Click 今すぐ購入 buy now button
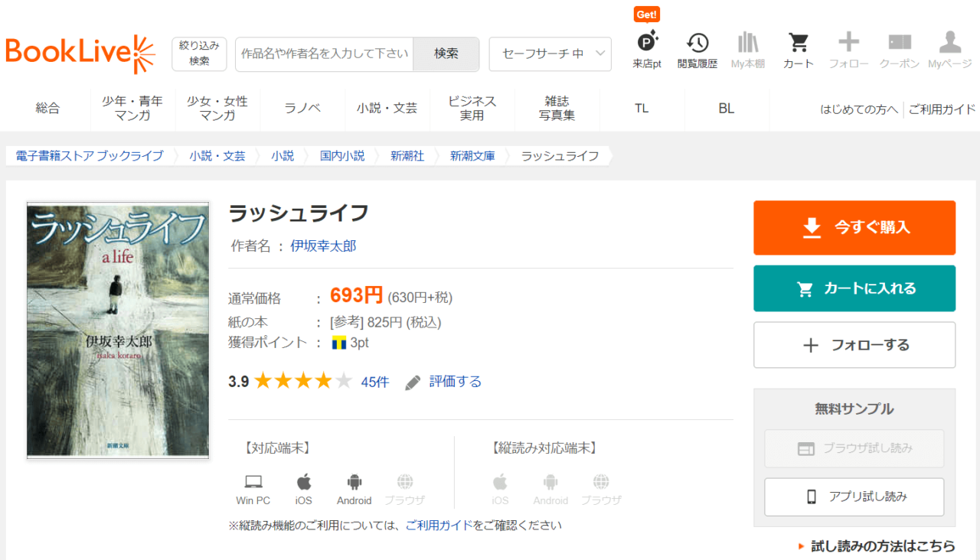This screenshot has height=560, width=980. click(854, 228)
